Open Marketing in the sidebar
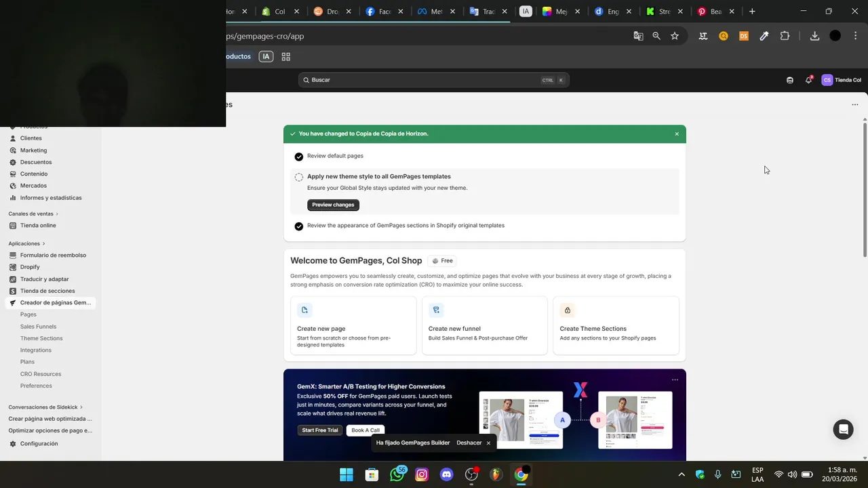 click(x=33, y=150)
